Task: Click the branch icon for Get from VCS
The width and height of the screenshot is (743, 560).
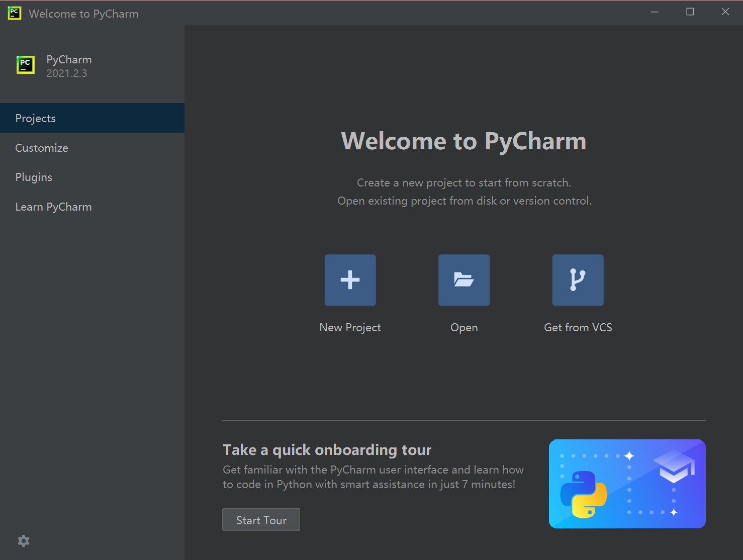Action: pyautogui.click(x=578, y=280)
